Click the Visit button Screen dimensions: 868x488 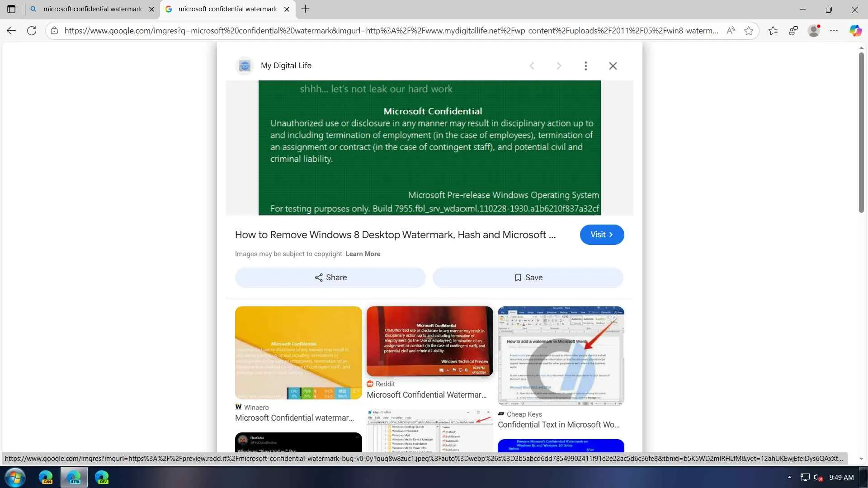(x=602, y=235)
